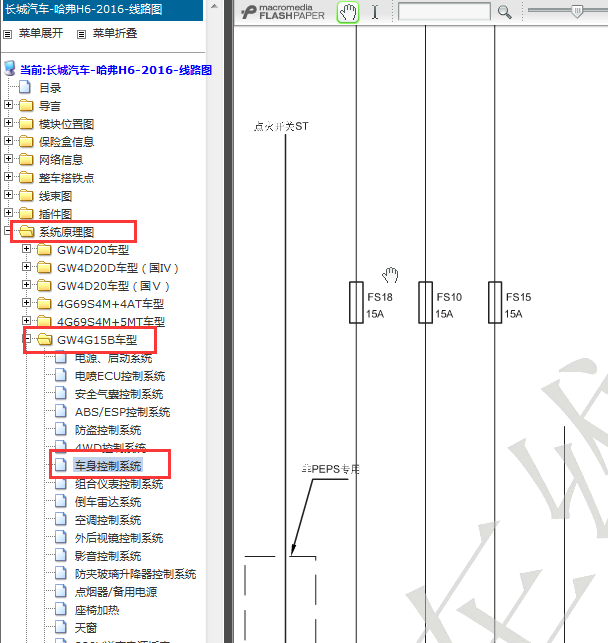
Task: Expand the 4G69S4M+4AT车型 folder
Action: [x=26, y=303]
